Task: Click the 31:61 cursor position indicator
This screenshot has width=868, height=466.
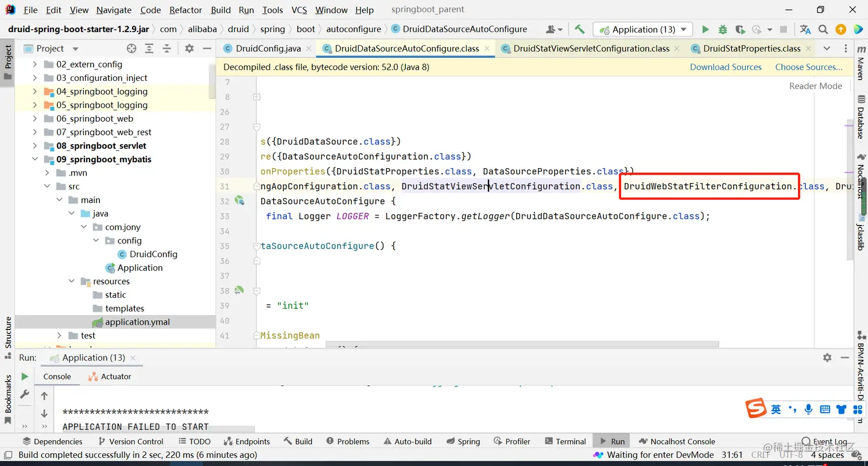Action: [x=733, y=455]
